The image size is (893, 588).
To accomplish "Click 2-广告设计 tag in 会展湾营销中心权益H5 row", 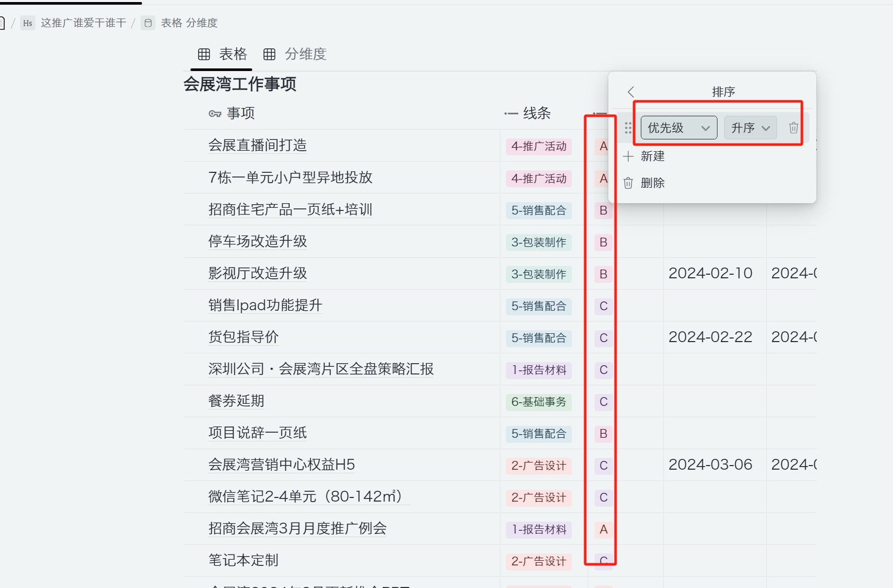I will (x=539, y=466).
